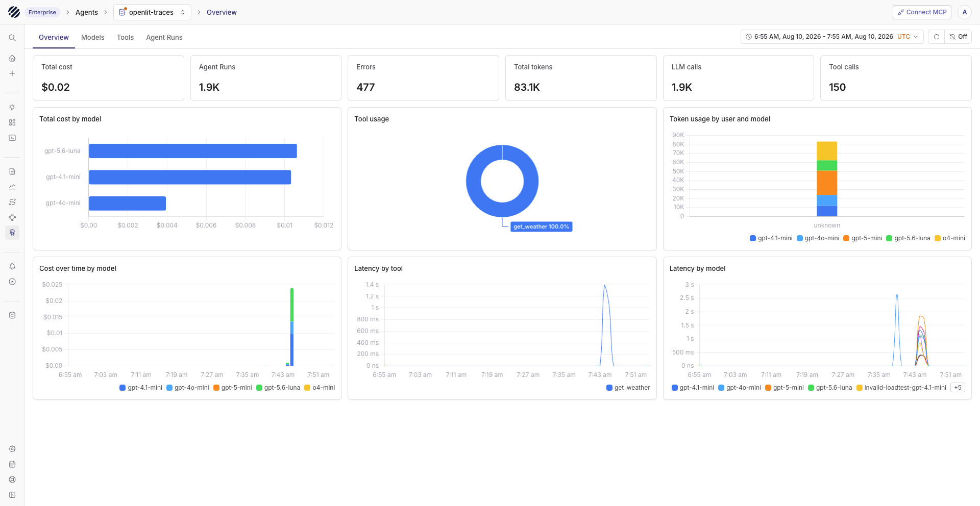This screenshot has width=980, height=506.
Task: Toggle gpt-5-mini legend in Token usage chart
Action: pyautogui.click(x=863, y=238)
